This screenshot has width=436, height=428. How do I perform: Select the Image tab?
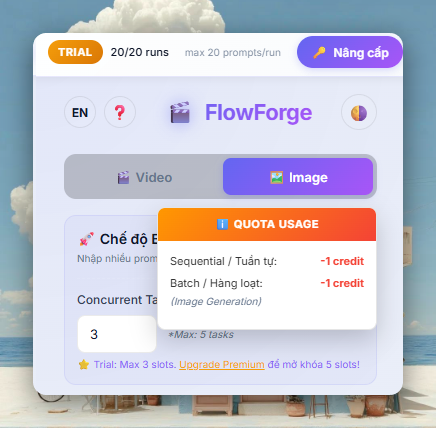pos(298,177)
